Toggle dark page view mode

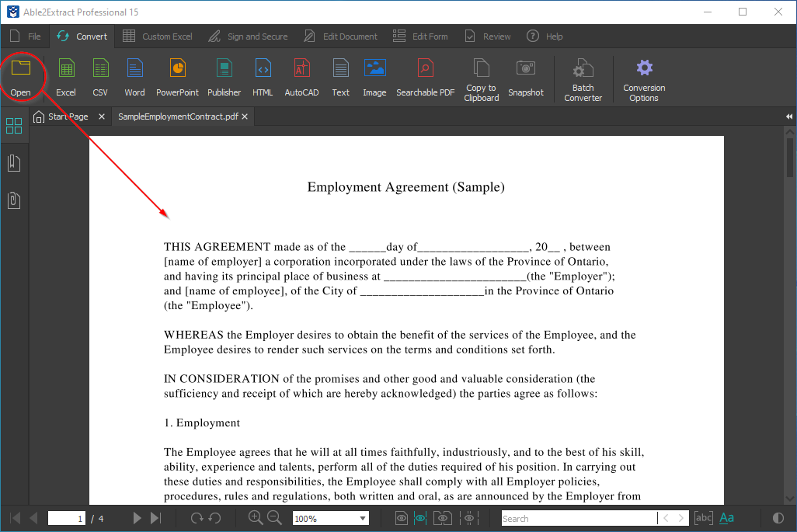pos(778,517)
